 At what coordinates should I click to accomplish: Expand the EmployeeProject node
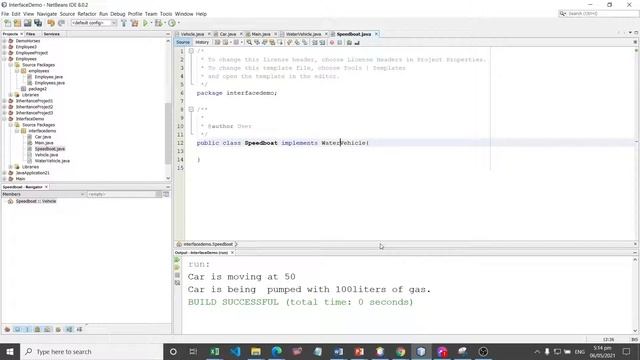[4, 53]
